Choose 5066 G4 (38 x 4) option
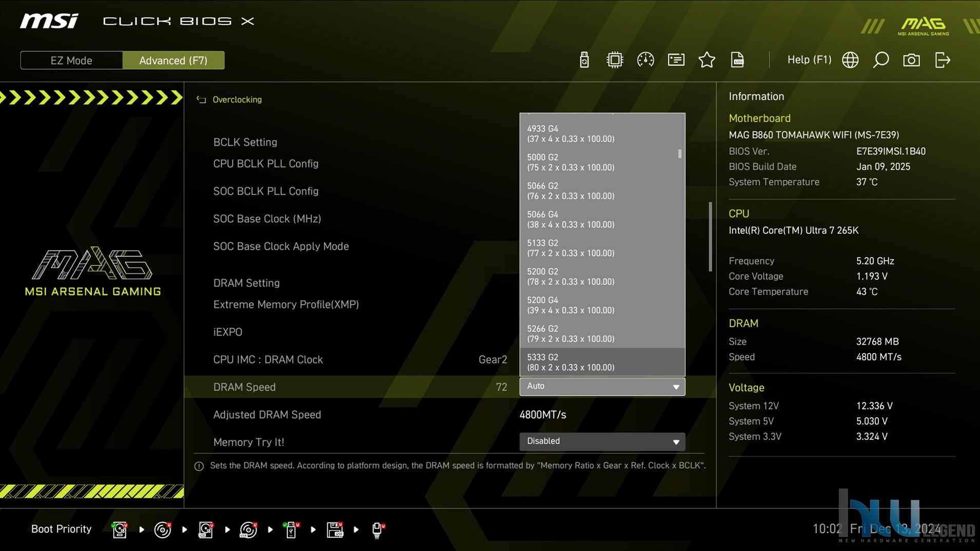 click(602, 220)
